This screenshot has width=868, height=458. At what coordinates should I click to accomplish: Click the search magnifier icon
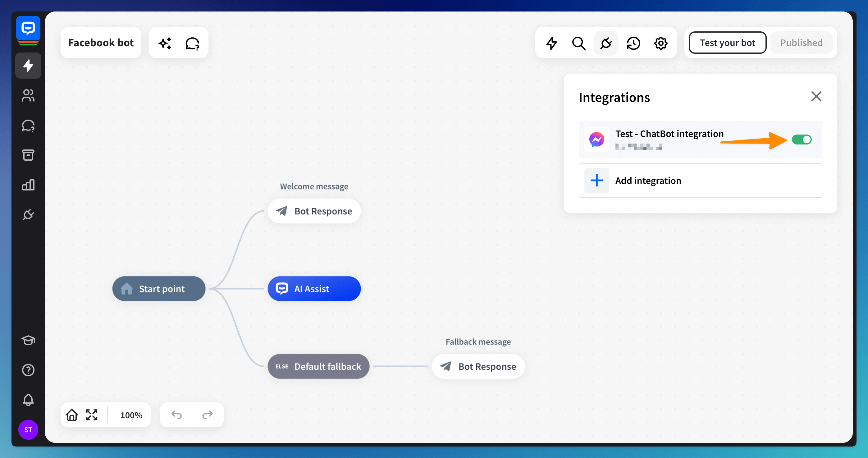578,43
